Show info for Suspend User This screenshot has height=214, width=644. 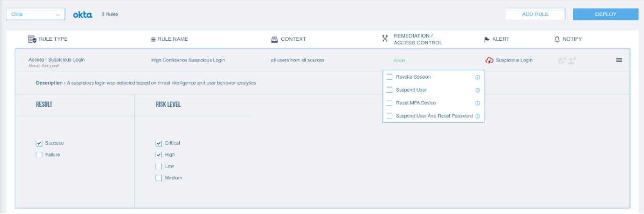point(477,90)
